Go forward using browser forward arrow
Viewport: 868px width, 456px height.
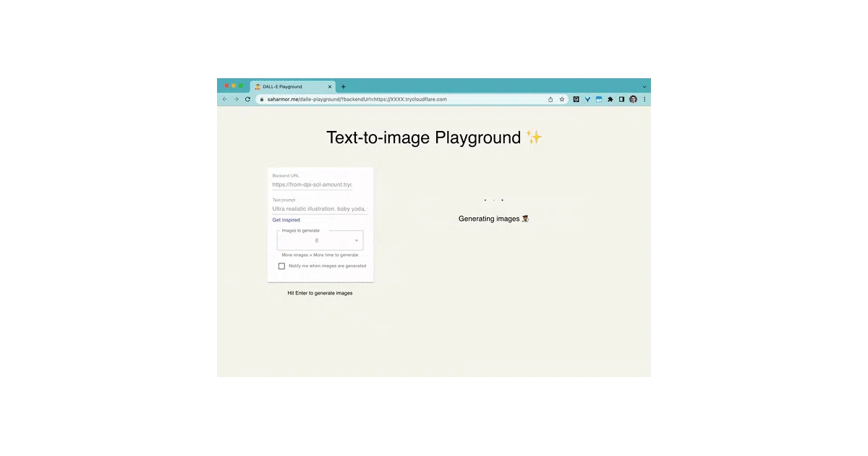(236, 99)
